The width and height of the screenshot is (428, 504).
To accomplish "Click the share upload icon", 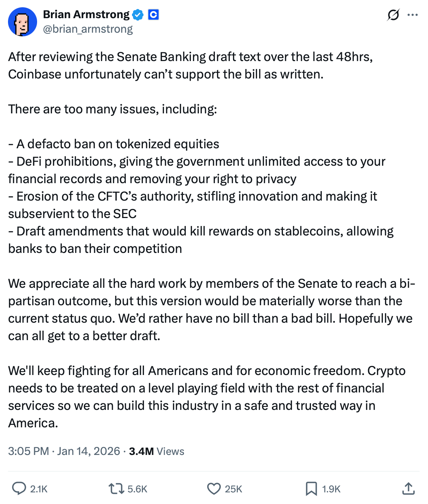I will (408, 489).
